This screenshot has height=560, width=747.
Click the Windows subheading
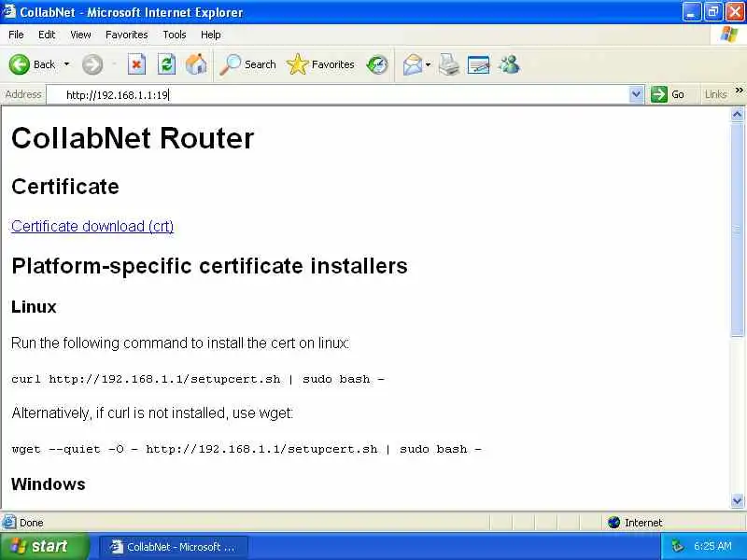(49, 483)
